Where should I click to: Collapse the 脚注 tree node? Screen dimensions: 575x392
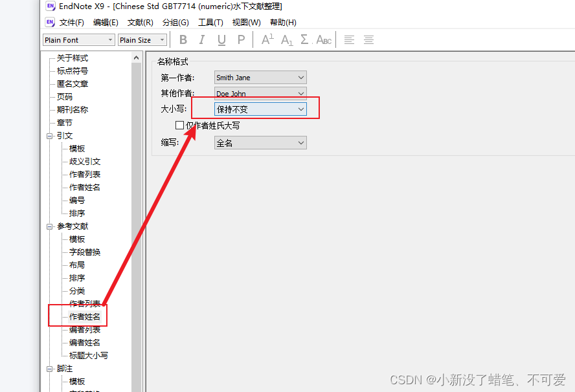(49, 369)
